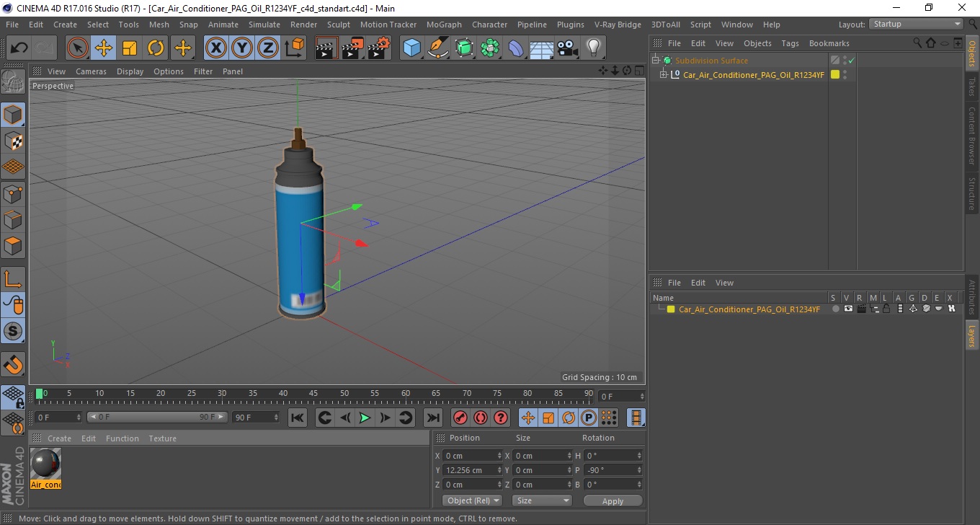
Task: Open the Takes side tab
Action: tap(972, 87)
